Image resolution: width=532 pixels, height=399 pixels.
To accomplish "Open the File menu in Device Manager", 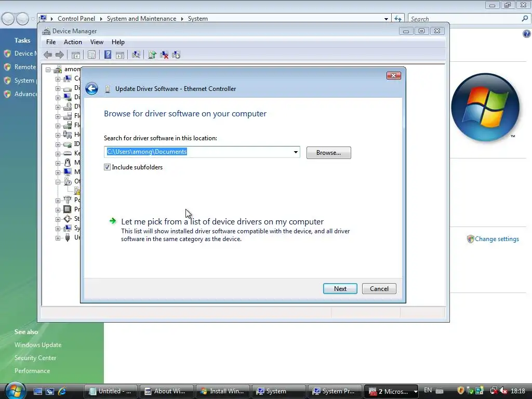I will 51,42.
